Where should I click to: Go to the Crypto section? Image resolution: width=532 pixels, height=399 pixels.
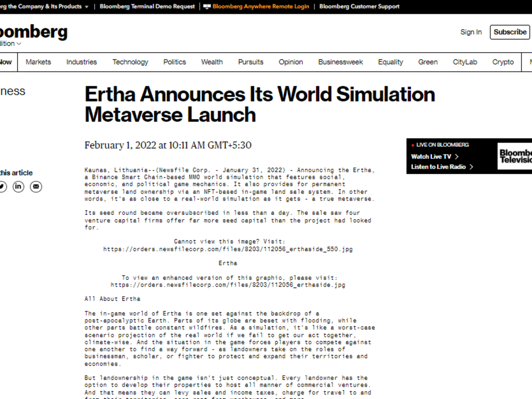(x=503, y=62)
